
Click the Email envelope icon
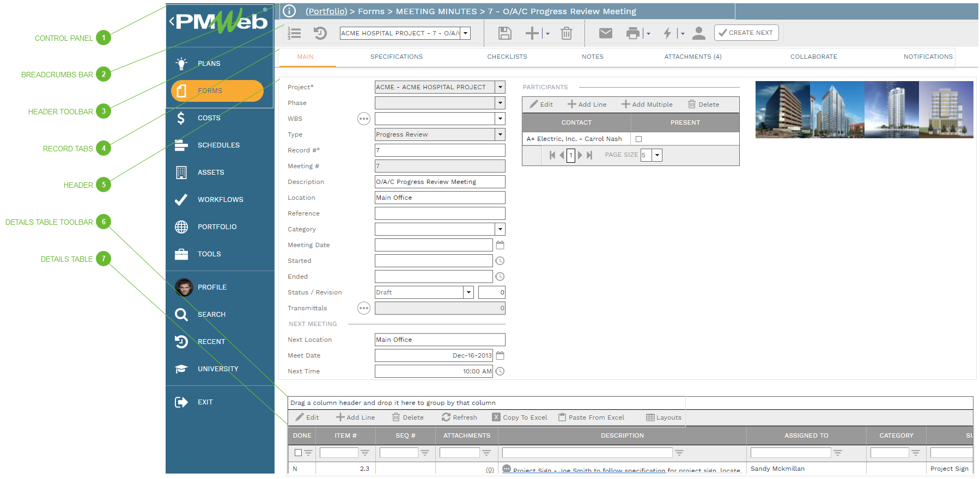pyautogui.click(x=605, y=33)
